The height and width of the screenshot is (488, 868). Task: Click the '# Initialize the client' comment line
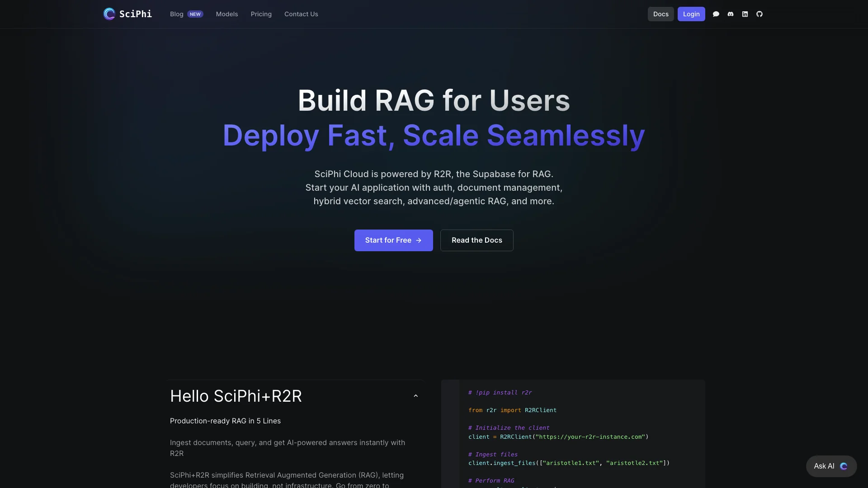pos(509,428)
